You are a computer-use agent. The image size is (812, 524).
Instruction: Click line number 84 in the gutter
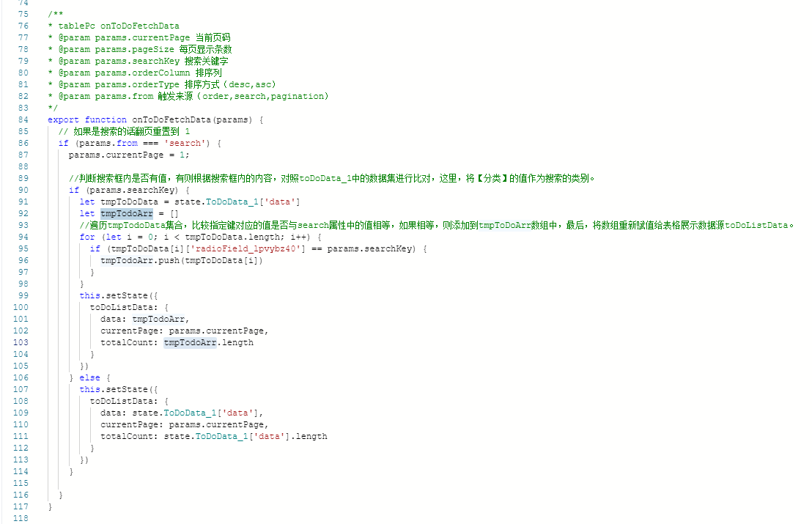point(23,119)
